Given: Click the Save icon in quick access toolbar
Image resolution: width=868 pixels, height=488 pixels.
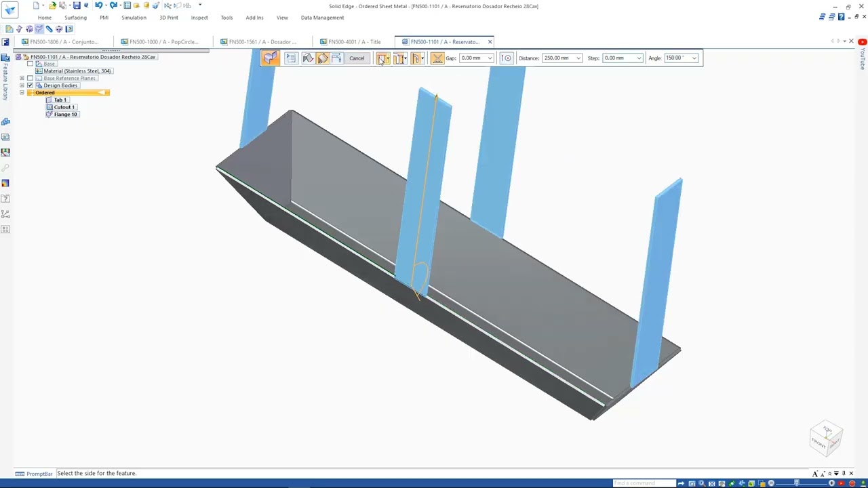Looking at the screenshot, I should [77, 5].
